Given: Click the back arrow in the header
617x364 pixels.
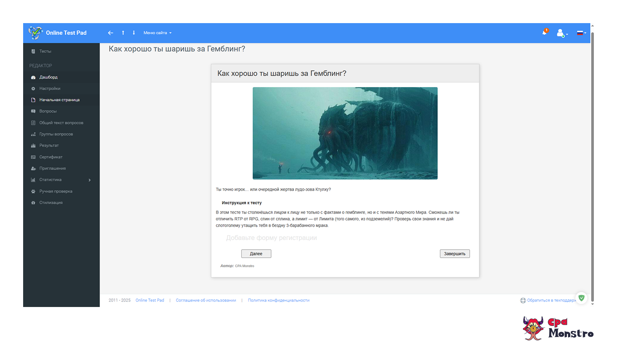Looking at the screenshot, I should (x=111, y=33).
